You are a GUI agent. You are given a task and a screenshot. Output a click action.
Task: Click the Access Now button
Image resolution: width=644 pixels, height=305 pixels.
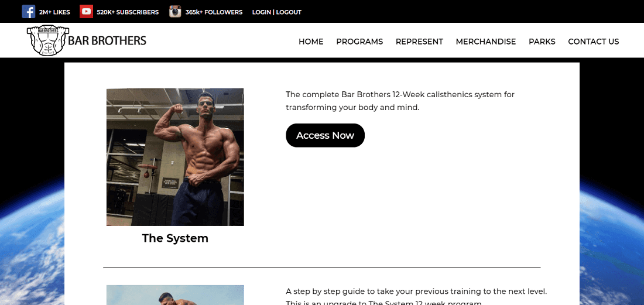click(326, 135)
